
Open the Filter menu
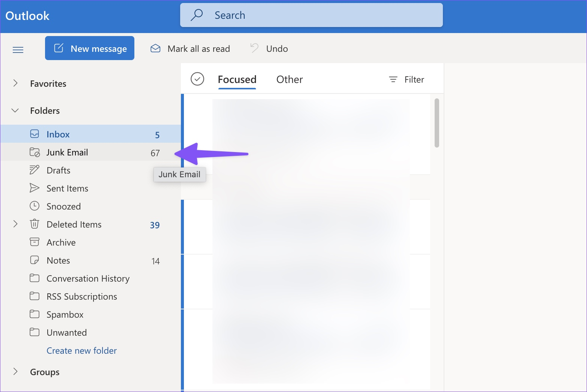click(x=406, y=80)
